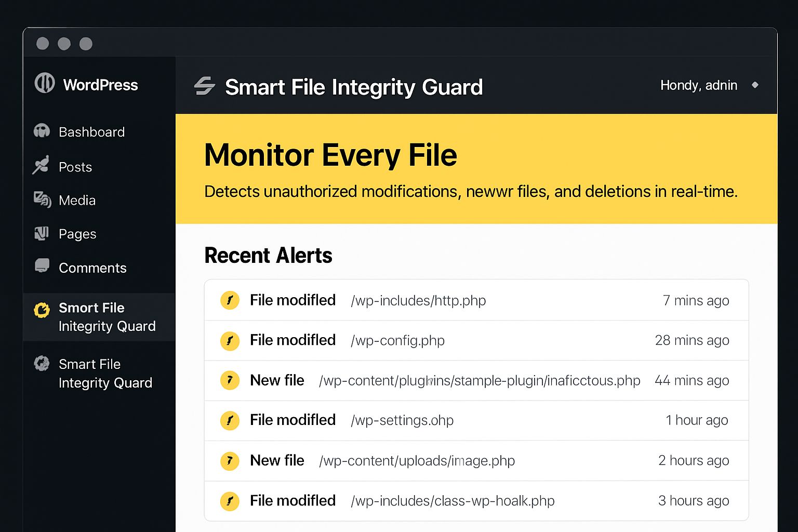Click alert icon beside /wp-includes/http.php

click(230, 300)
